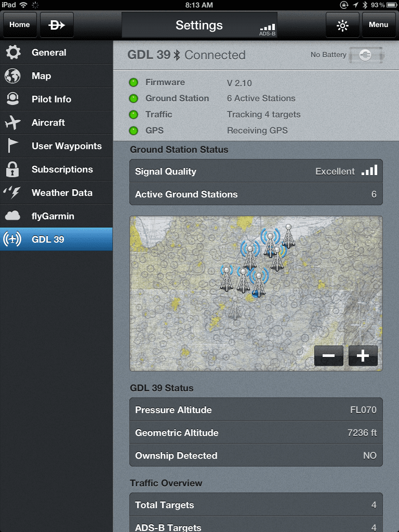Tap the Signal Quality row
Image resolution: width=399 pixels, height=532 pixels.
256,171
